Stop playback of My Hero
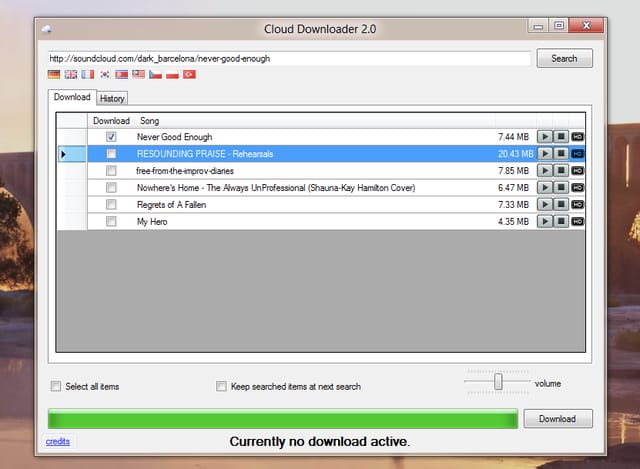This screenshot has width=640, height=469. click(561, 221)
